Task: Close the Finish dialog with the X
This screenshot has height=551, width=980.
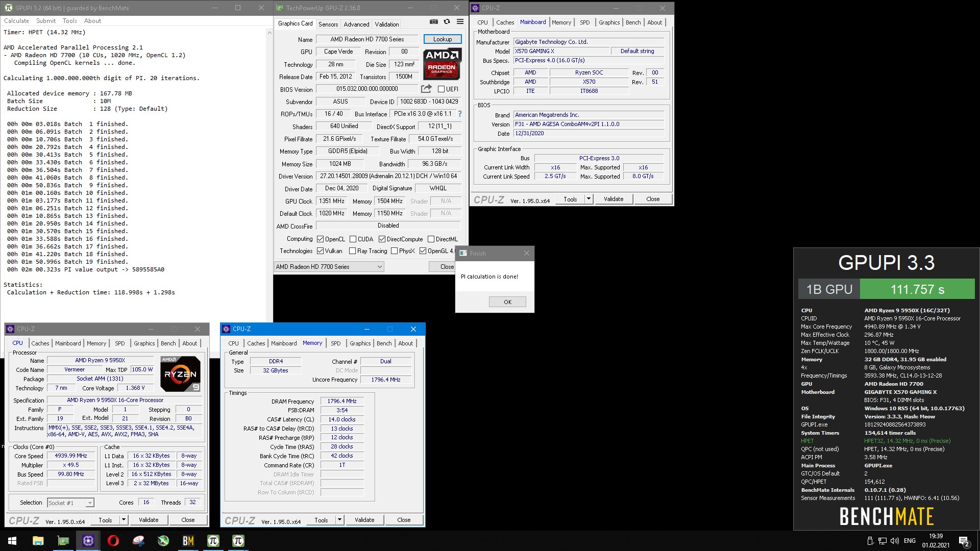Action: click(527, 253)
